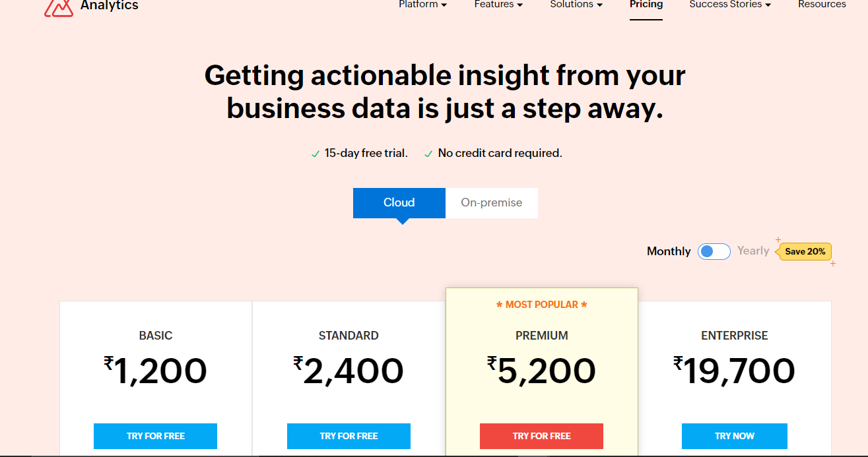Go to the Pricing menu item
This screenshot has height=457, width=868.
646,5
